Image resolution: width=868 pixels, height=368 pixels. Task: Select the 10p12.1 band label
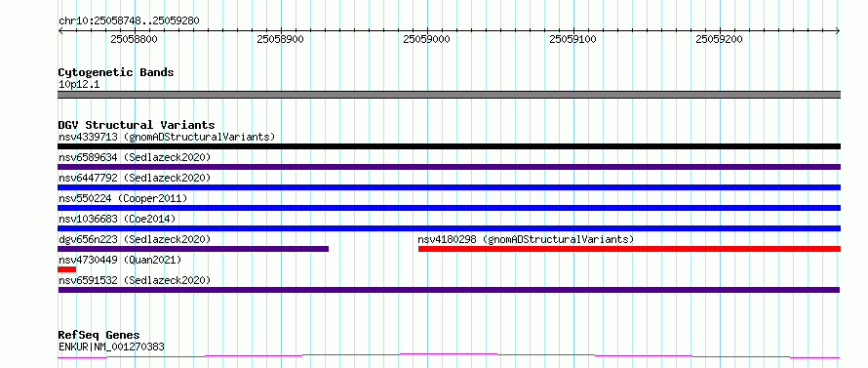[79, 85]
